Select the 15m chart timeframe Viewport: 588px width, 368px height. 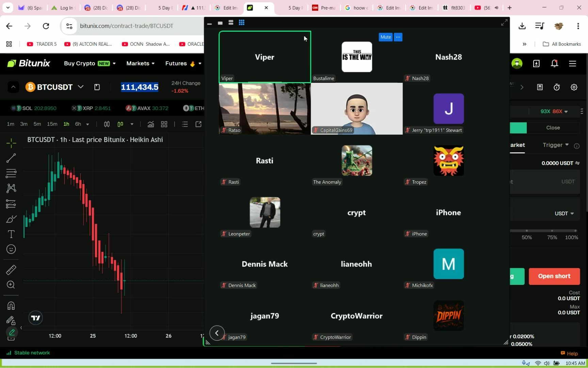(x=52, y=124)
